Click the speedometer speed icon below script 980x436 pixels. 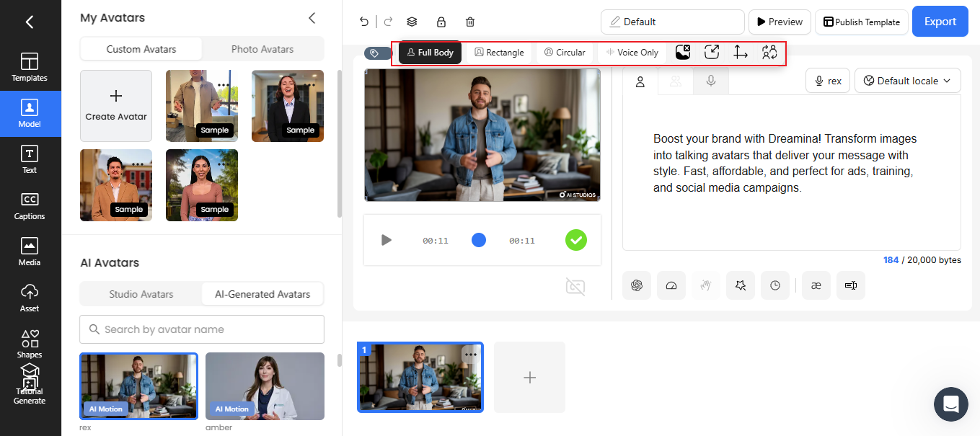tap(671, 285)
